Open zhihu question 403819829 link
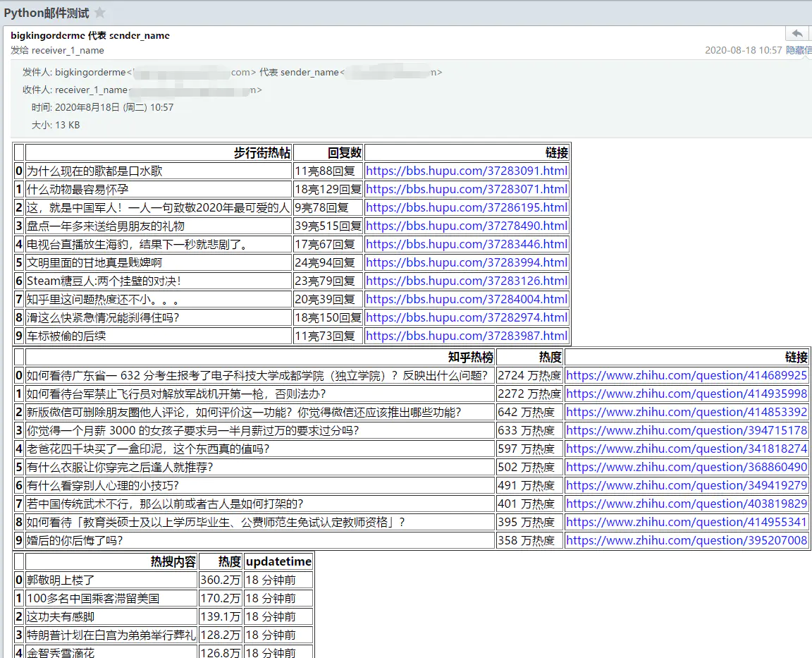The width and height of the screenshot is (812, 658). 687,504
